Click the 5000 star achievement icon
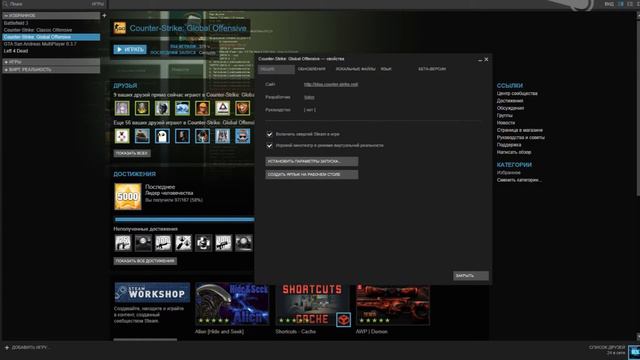640x360 pixels. 128,196
